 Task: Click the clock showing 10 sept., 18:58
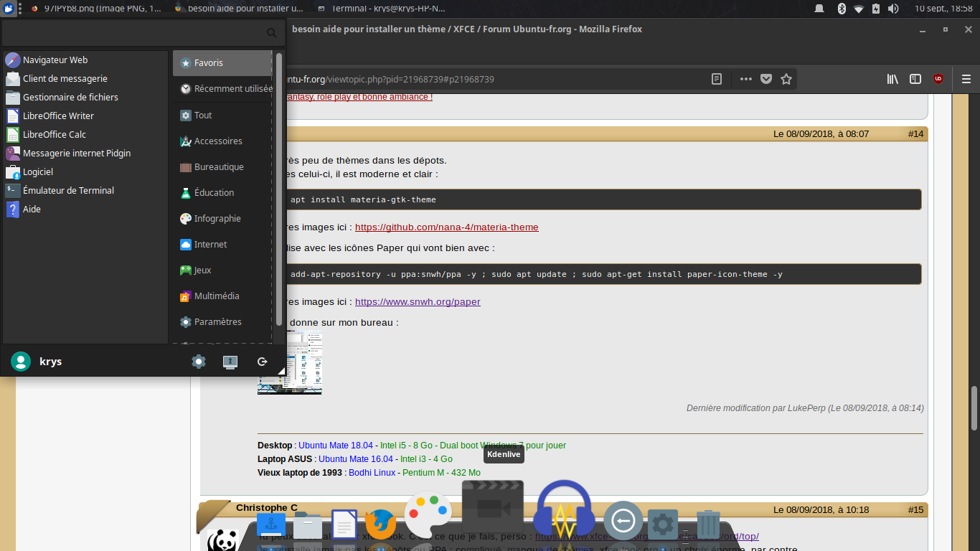(x=943, y=9)
